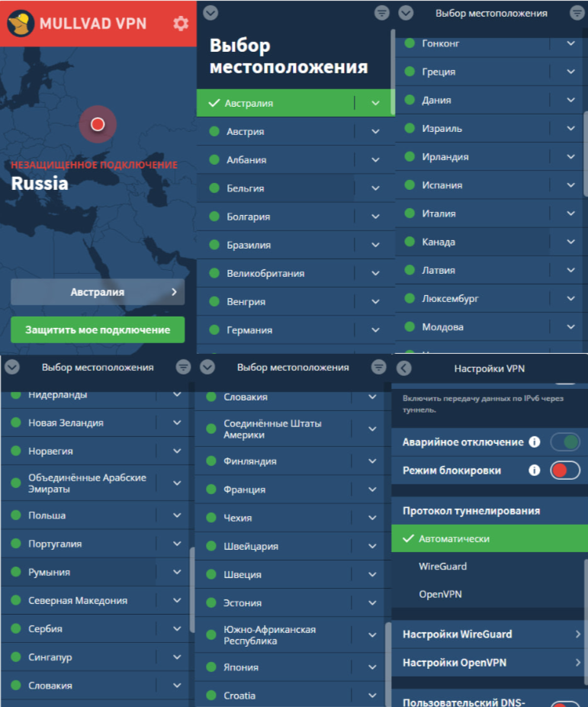Click the checkmark on the Австралия row
The image size is (588, 707).
(x=214, y=103)
